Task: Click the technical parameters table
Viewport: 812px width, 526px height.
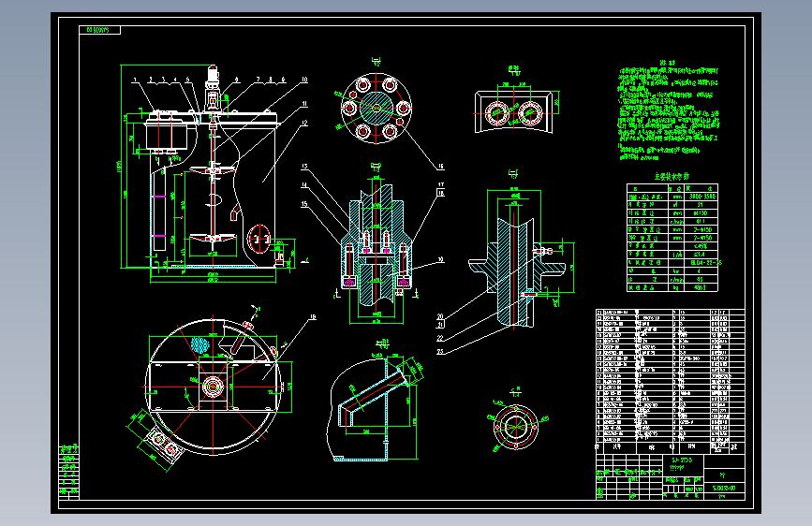Action: pyautogui.click(x=672, y=238)
